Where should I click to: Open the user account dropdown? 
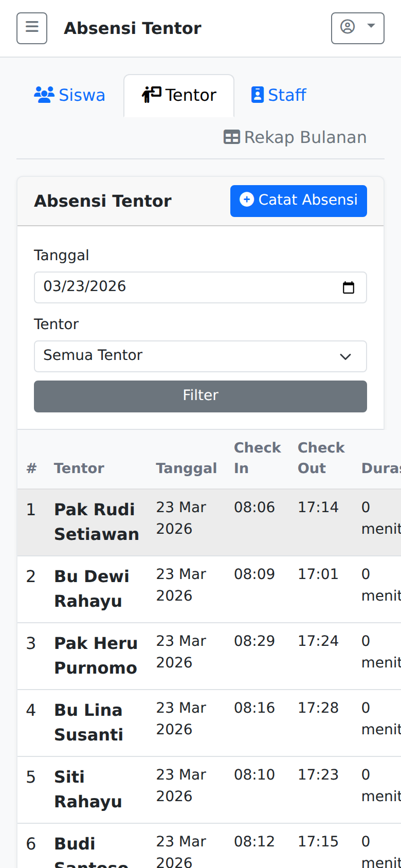point(357,28)
